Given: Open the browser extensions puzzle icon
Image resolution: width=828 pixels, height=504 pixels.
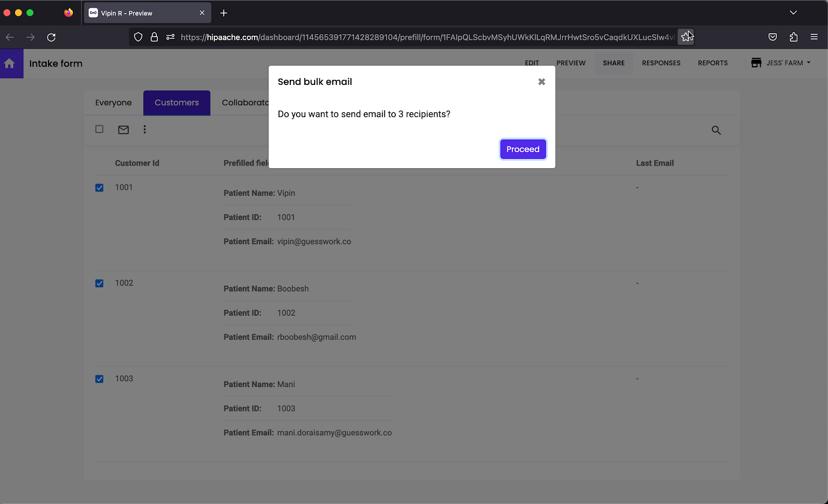Looking at the screenshot, I should coord(793,37).
